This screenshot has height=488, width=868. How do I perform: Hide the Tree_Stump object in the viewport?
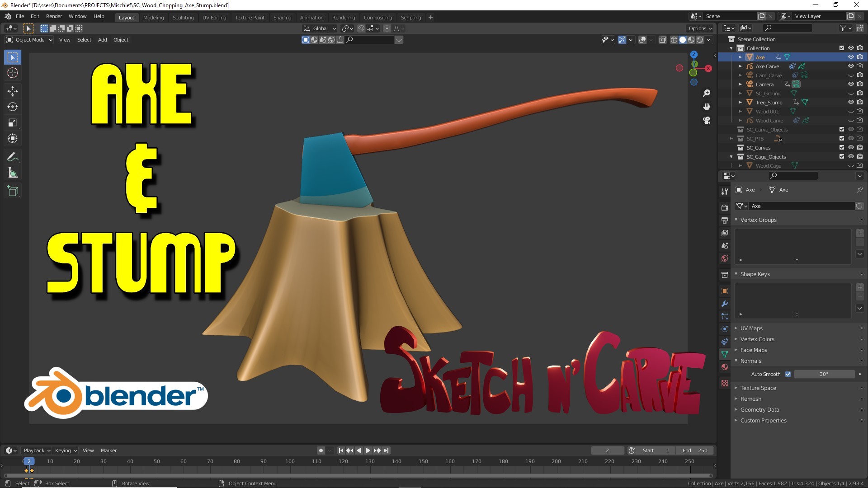coord(851,103)
